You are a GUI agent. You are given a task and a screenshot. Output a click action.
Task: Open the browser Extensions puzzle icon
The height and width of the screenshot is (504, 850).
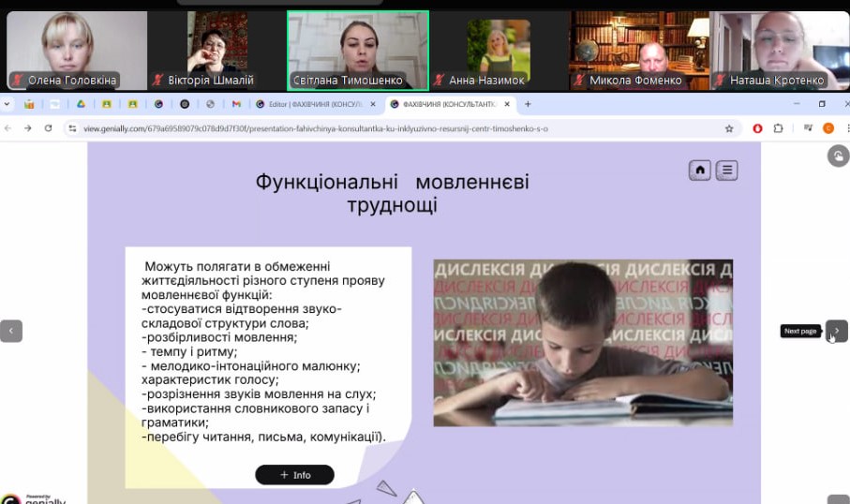coord(779,128)
